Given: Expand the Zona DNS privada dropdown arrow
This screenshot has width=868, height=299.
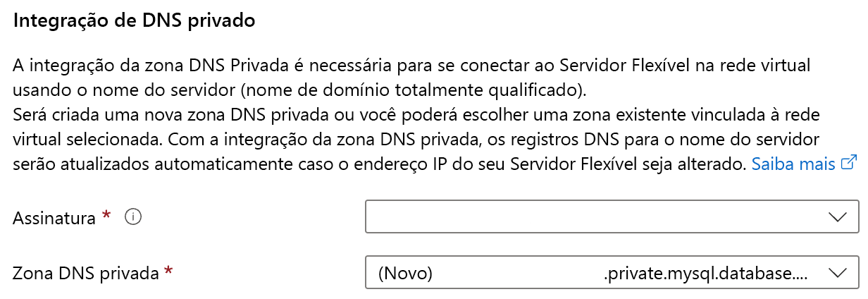Looking at the screenshot, I should point(838,273).
